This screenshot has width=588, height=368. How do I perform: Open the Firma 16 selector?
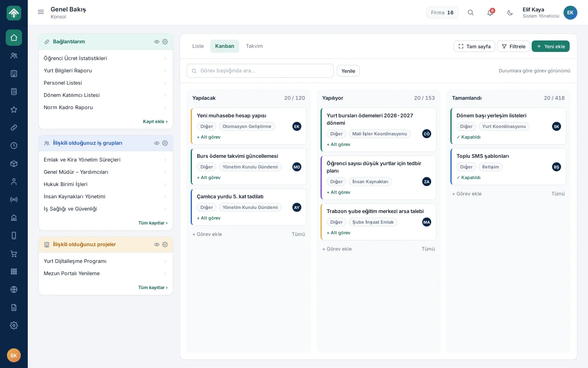[x=442, y=13]
